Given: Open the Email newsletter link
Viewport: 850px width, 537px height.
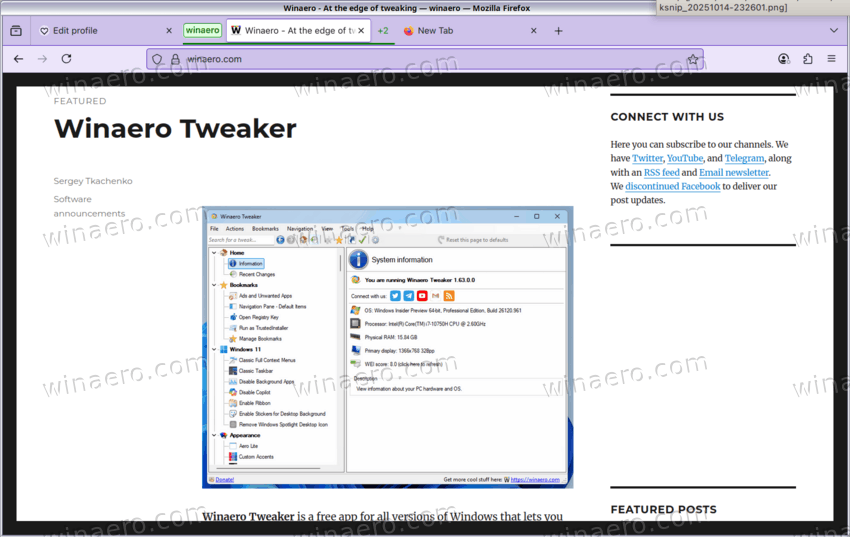Looking at the screenshot, I should (x=733, y=172).
